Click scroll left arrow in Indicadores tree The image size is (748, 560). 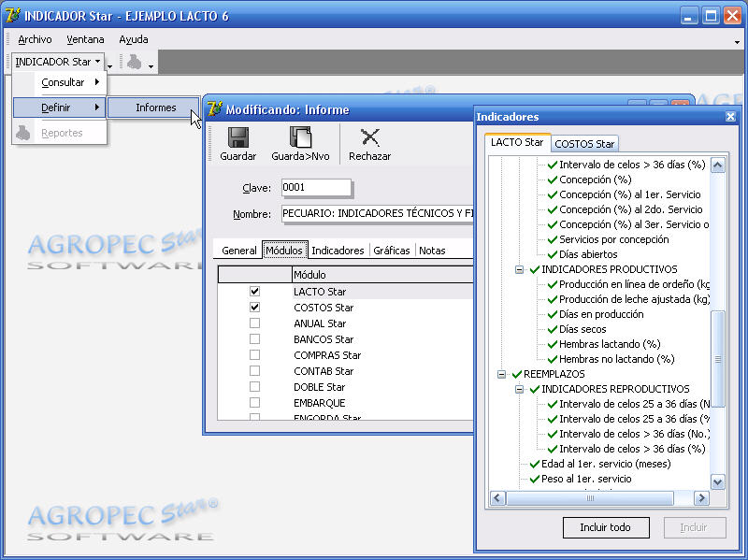tap(497, 498)
